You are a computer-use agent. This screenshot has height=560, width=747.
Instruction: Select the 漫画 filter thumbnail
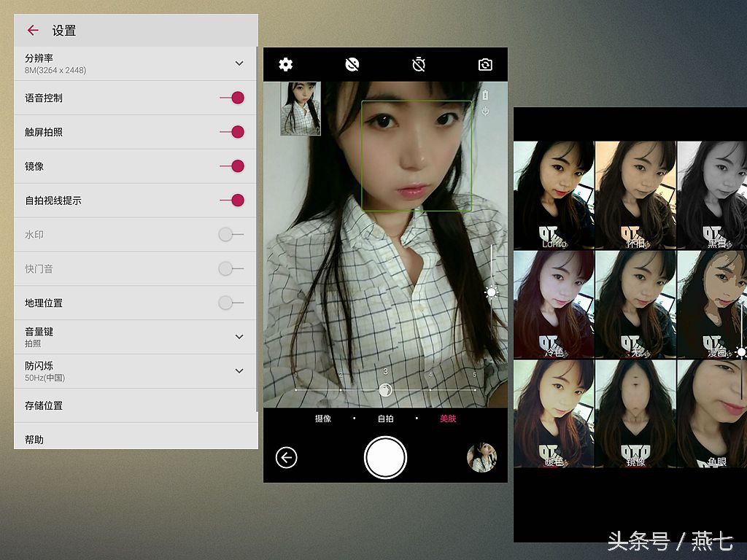(x=712, y=304)
